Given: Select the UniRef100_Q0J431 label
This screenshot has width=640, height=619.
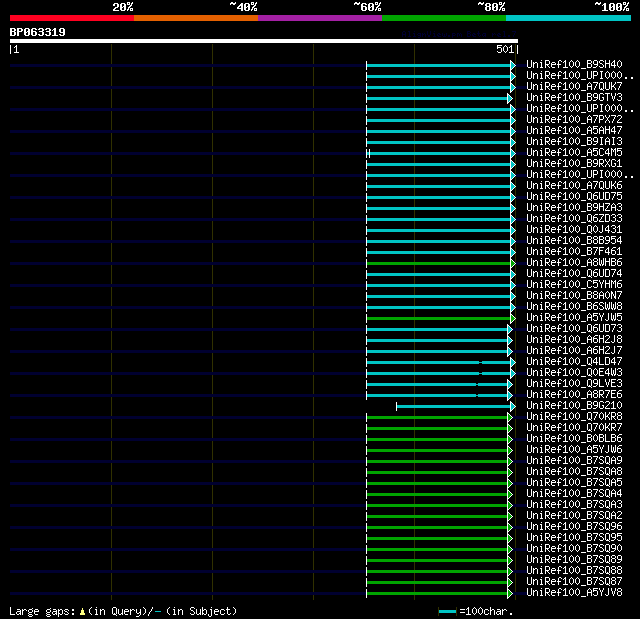Looking at the screenshot, I should point(574,230).
